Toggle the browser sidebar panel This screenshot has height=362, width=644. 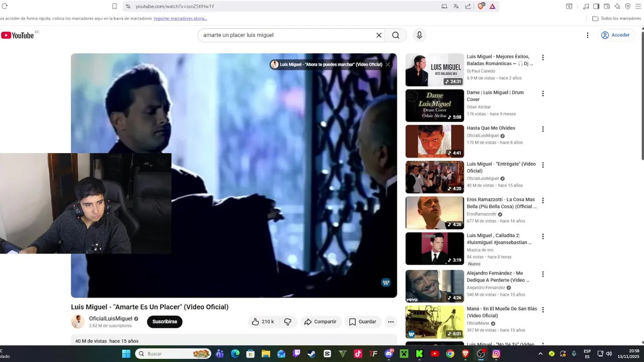tap(596, 6)
